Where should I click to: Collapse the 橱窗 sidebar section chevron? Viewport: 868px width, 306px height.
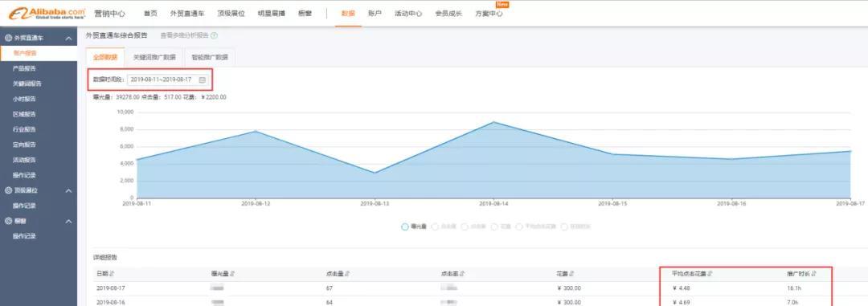(68, 221)
